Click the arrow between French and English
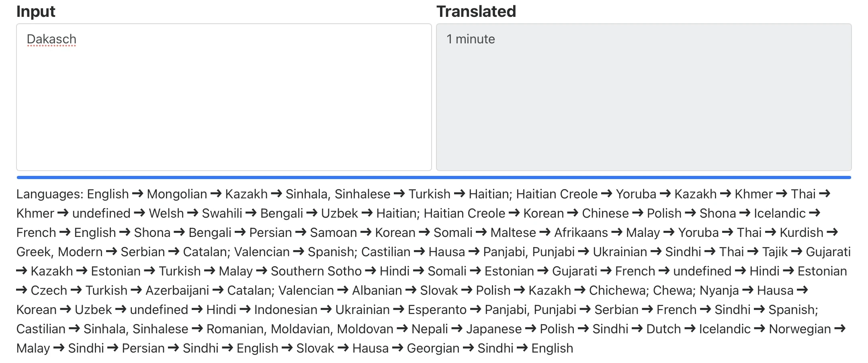 click(64, 232)
